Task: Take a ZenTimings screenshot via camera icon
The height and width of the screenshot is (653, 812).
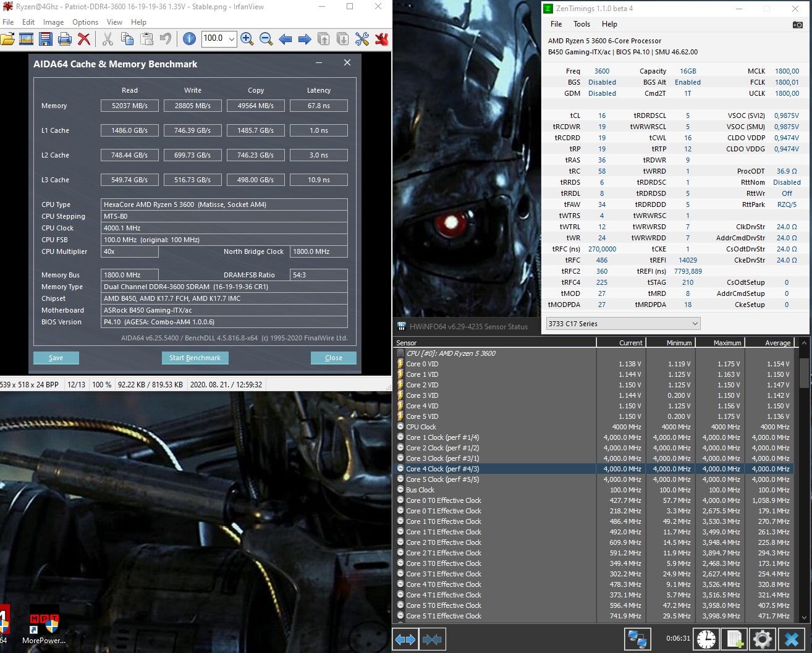Action: (x=798, y=25)
